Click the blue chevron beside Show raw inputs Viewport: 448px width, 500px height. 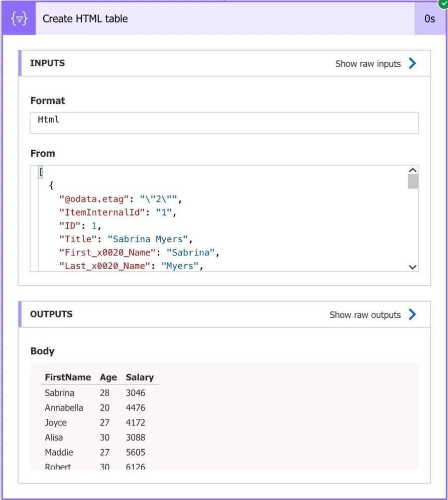[x=412, y=63]
